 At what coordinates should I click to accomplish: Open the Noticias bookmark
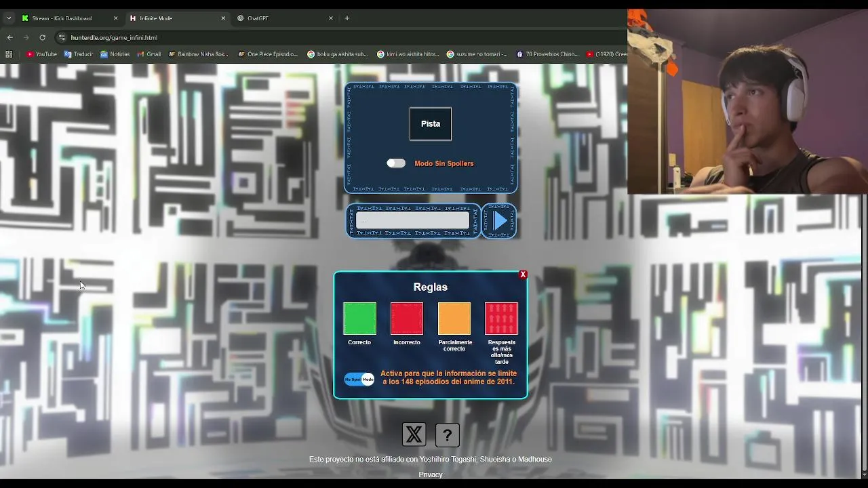click(x=115, y=54)
